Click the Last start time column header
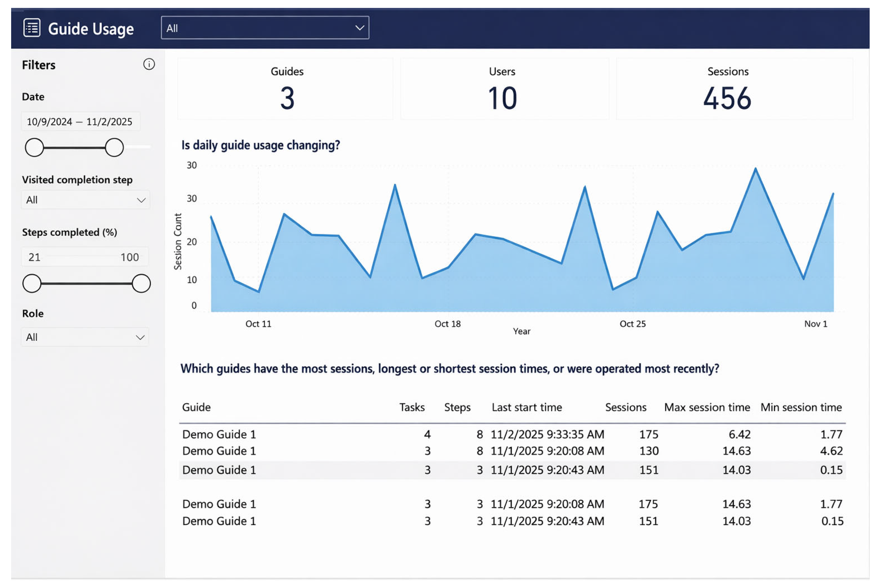Viewport: 879px width, 588px height. point(526,407)
